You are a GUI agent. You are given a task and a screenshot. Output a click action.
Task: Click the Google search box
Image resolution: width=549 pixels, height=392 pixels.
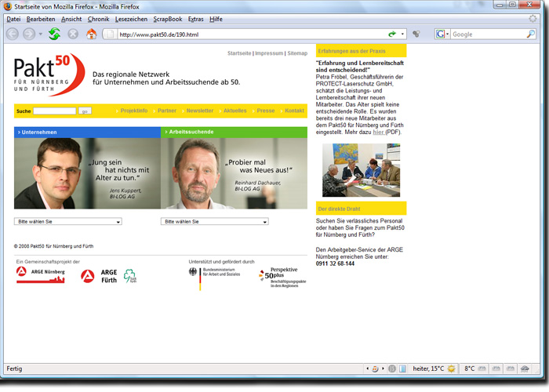pos(488,34)
